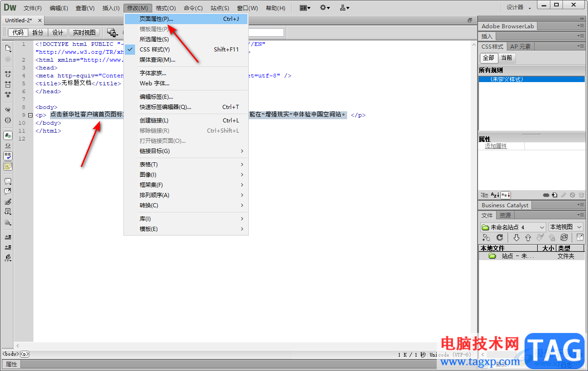Collapse panels to icons double-arrow

tap(582, 19)
